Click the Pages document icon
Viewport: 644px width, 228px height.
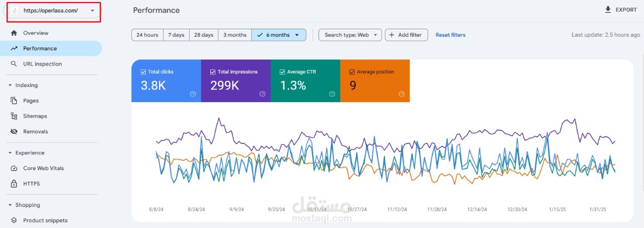tap(14, 101)
